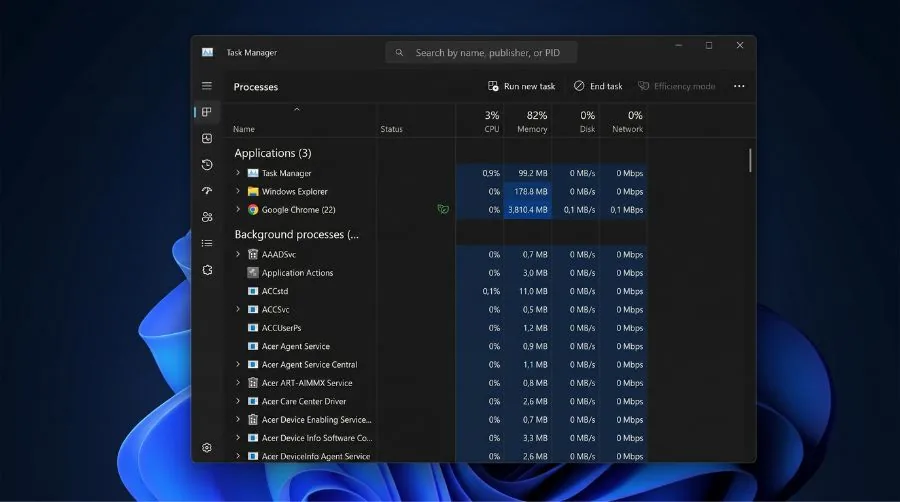Open the more options ellipsis menu
900x502 pixels.
[739, 86]
